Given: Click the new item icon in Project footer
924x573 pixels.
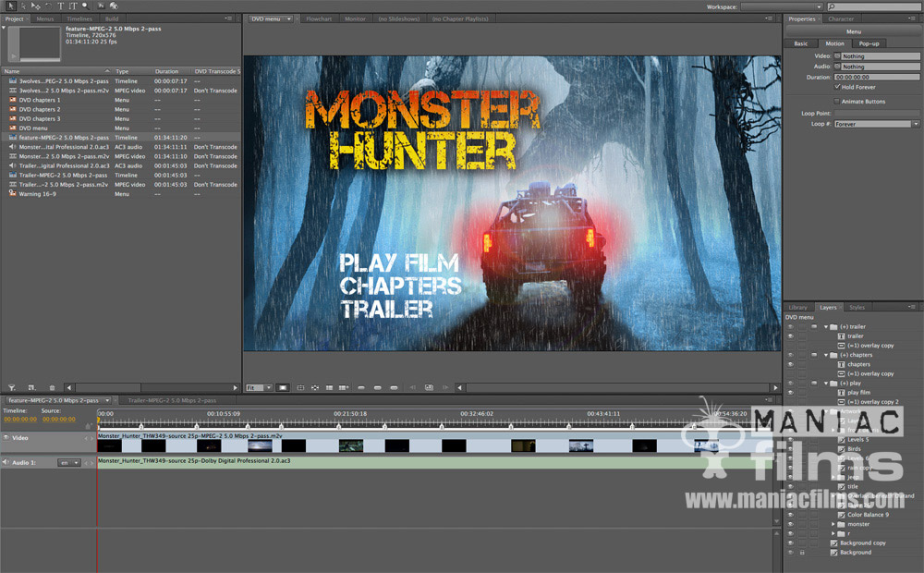Looking at the screenshot, I should 31,387.
